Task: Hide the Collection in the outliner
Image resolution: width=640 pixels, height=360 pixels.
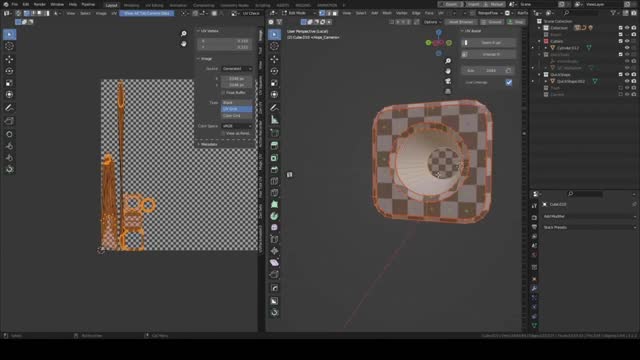Action: (627, 28)
